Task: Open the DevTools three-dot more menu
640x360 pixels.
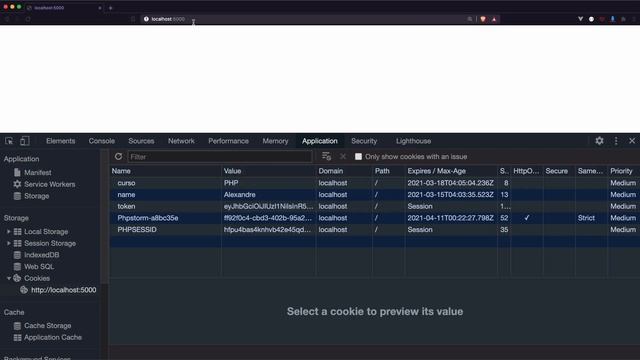Action: click(x=616, y=141)
